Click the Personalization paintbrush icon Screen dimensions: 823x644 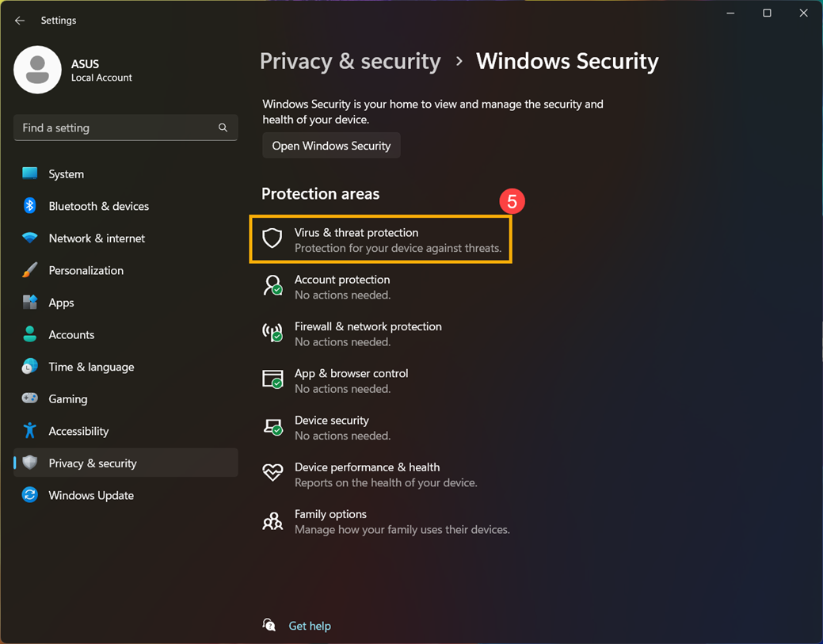30,270
